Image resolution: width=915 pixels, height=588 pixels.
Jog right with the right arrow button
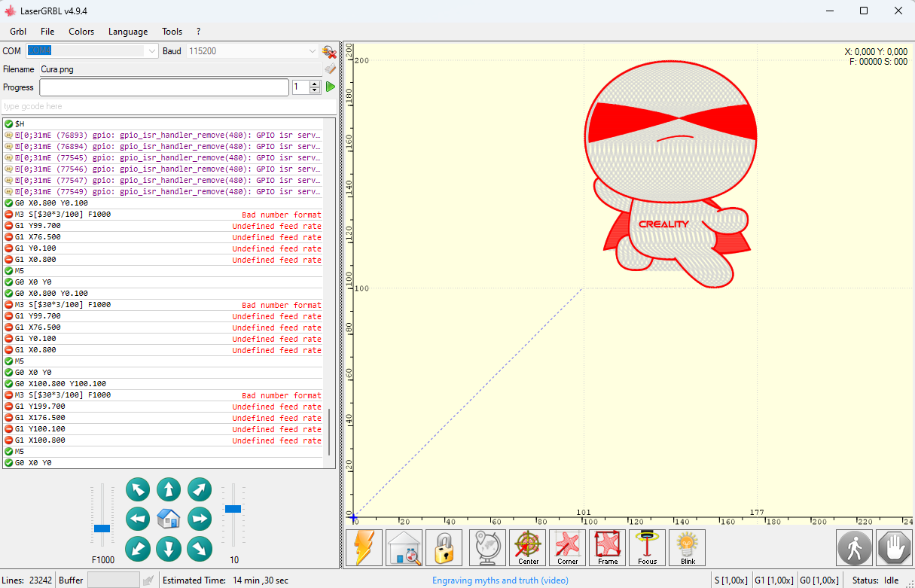click(199, 519)
